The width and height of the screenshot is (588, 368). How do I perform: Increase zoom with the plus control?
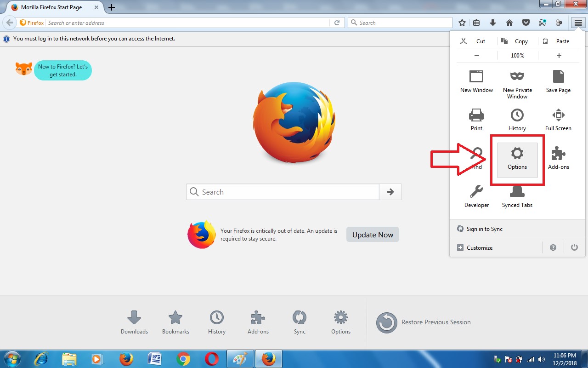tap(559, 55)
